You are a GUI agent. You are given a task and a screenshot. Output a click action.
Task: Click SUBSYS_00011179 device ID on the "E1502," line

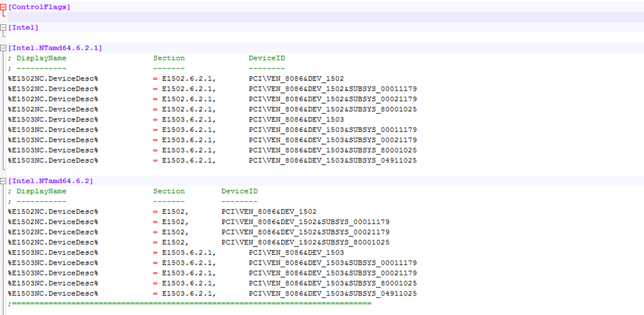306,222
